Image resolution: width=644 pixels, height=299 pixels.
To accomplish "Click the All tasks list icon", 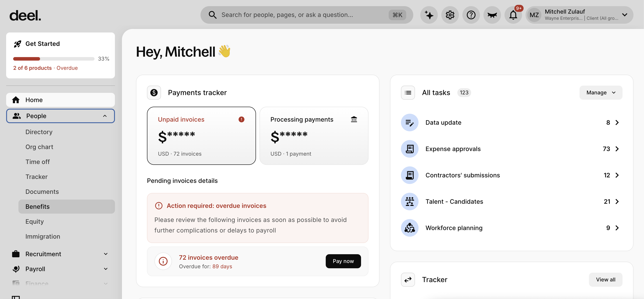I will pos(408,93).
